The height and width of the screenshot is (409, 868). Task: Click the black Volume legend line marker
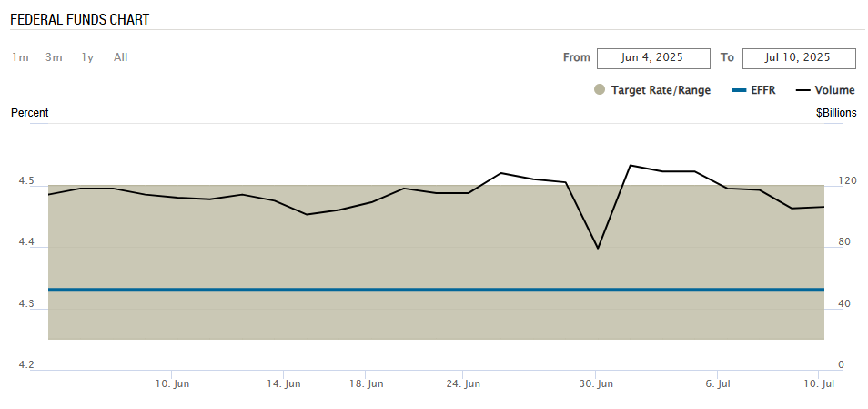tap(803, 90)
